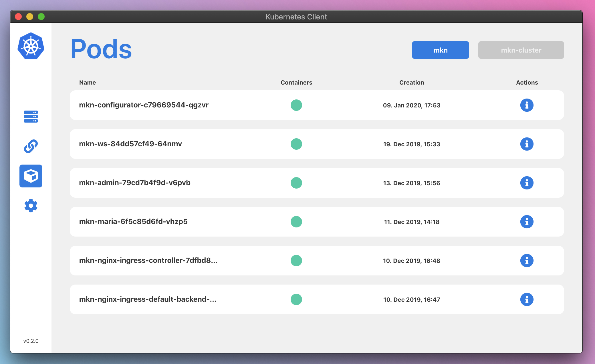Click the Creation column header

coord(412,83)
